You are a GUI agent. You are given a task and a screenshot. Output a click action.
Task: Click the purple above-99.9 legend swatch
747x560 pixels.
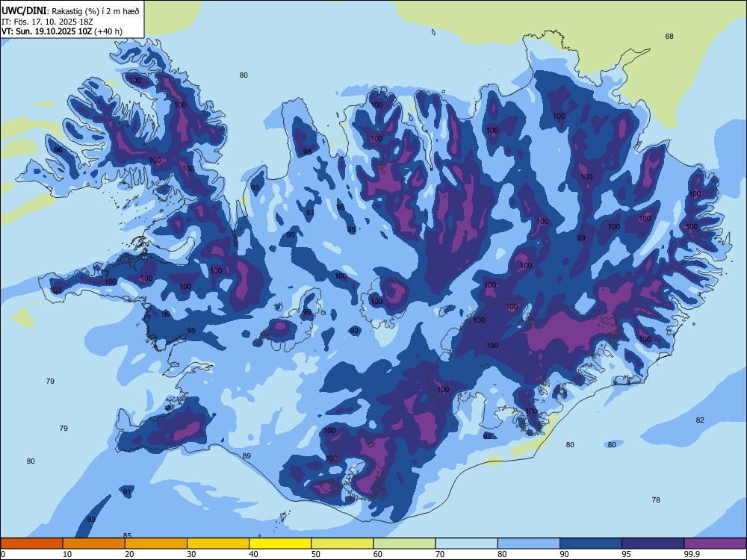[715, 544]
